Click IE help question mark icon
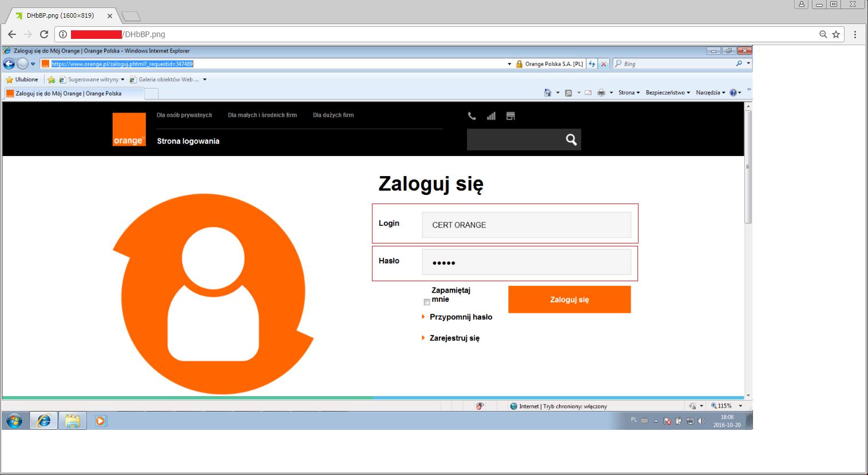This screenshot has height=475, width=868. [x=733, y=93]
